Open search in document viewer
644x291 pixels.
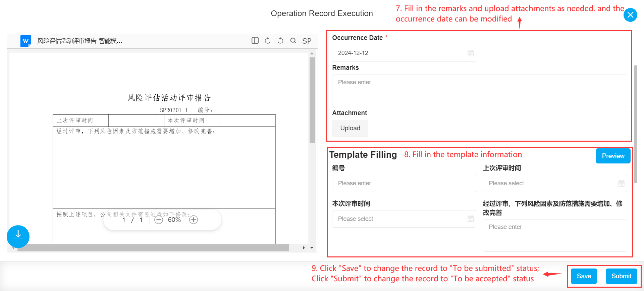pyautogui.click(x=293, y=41)
